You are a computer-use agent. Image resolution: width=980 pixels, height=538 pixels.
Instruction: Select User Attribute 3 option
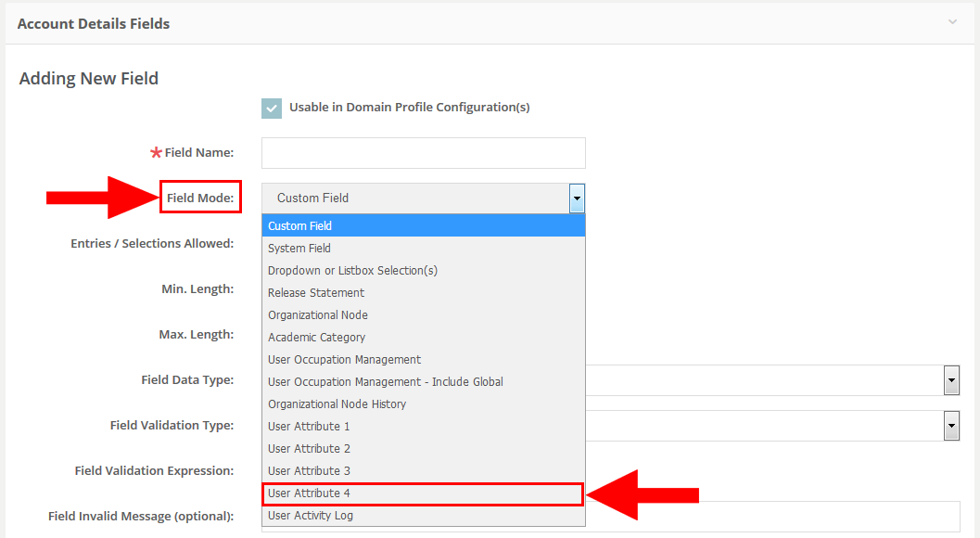pyautogui.click(x=423, y=471)
